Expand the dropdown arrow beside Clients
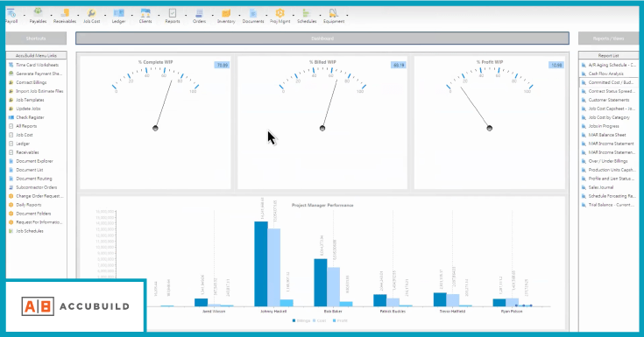Image resolution: width=644 pixels, height=337 pixels. [159, 16]
